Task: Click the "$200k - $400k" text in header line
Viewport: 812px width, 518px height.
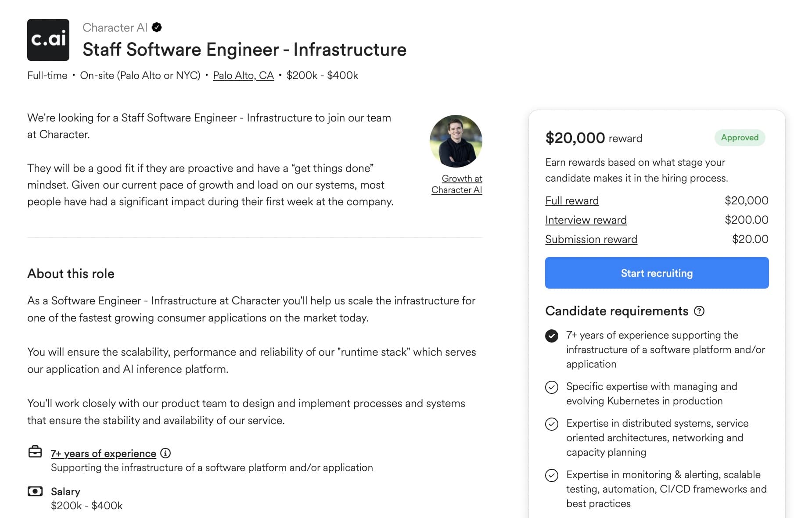Action: point(322,75)
